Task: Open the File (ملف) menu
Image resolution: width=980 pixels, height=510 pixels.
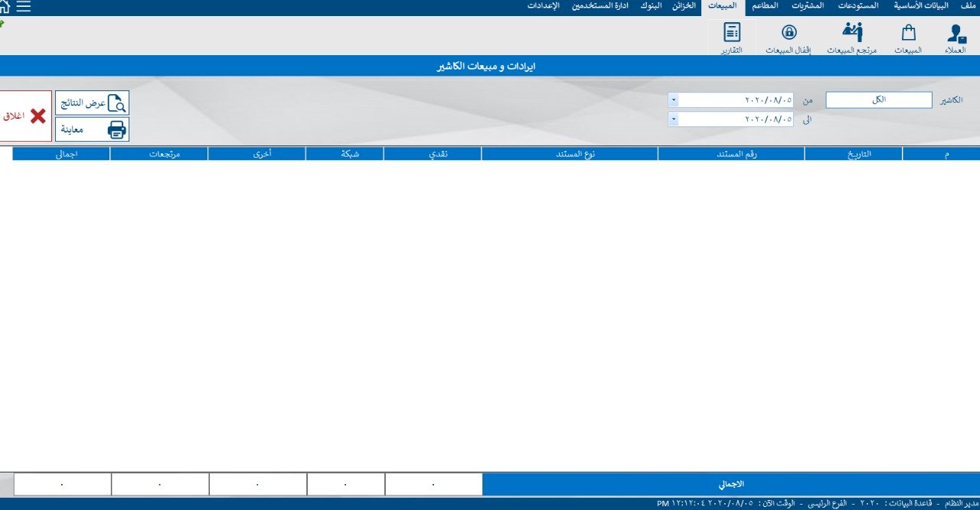Action: point(968,5)
